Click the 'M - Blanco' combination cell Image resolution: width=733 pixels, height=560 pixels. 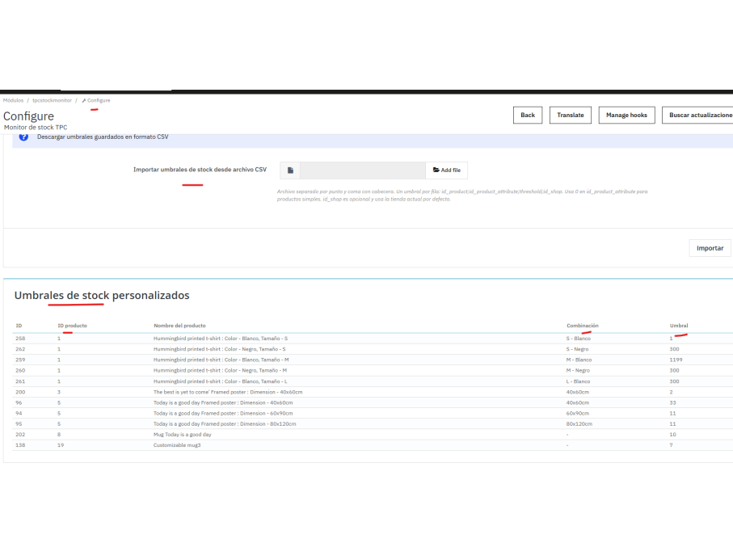[x=579, y=360]
